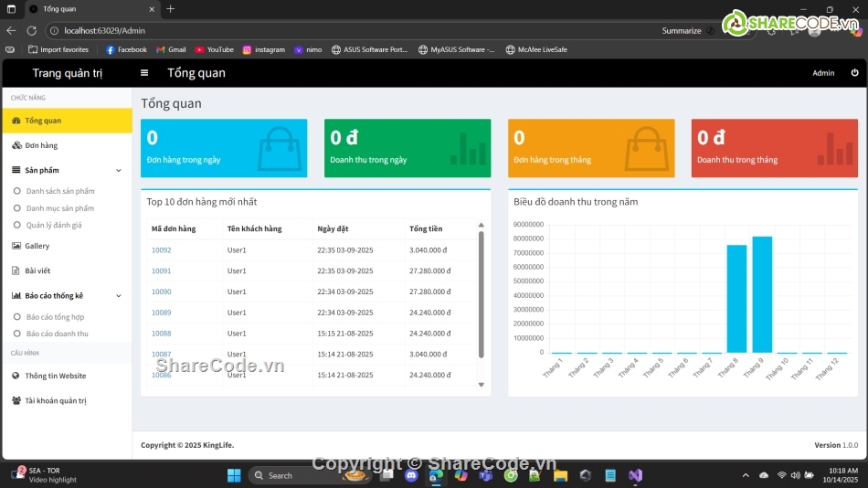Collapse the Báo cáo thống kê section
868x488 pixels.
tap(118, 296)
